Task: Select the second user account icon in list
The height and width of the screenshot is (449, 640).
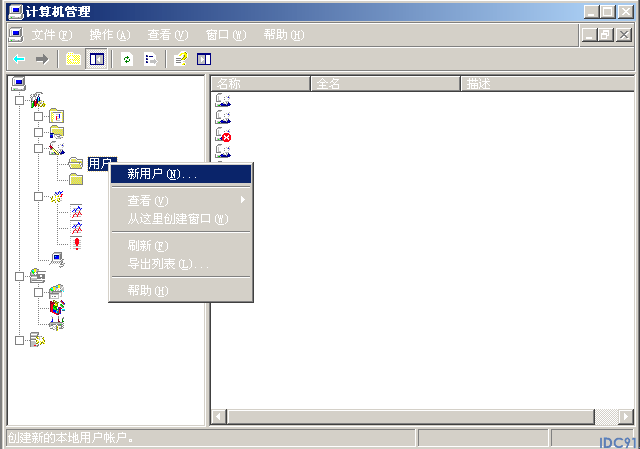Action: [x=223, y=117]
